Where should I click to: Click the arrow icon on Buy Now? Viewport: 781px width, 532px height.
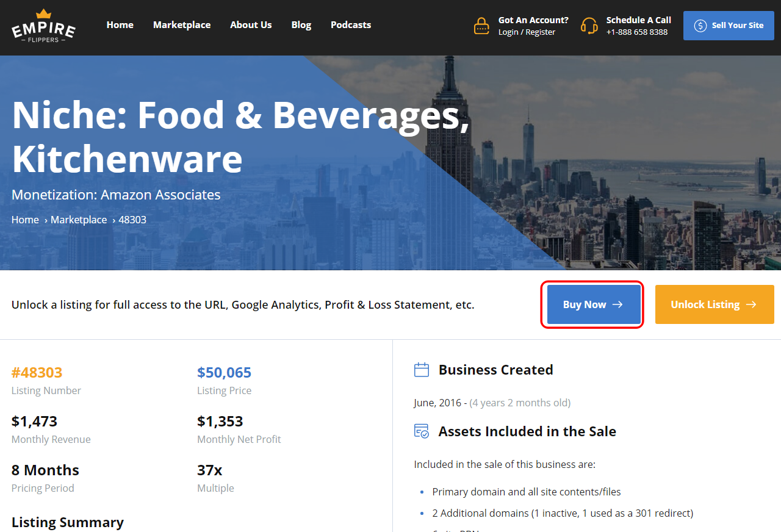(617, 304)
